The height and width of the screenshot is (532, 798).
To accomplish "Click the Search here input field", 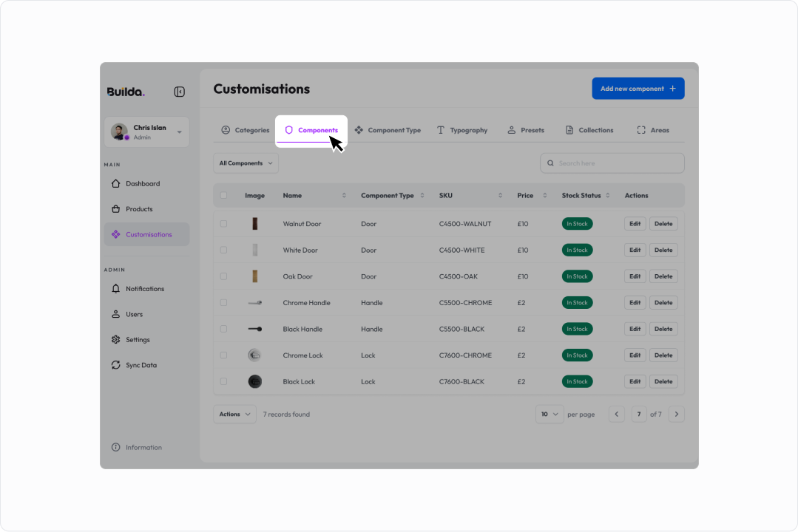I will [x=612, y=163].
